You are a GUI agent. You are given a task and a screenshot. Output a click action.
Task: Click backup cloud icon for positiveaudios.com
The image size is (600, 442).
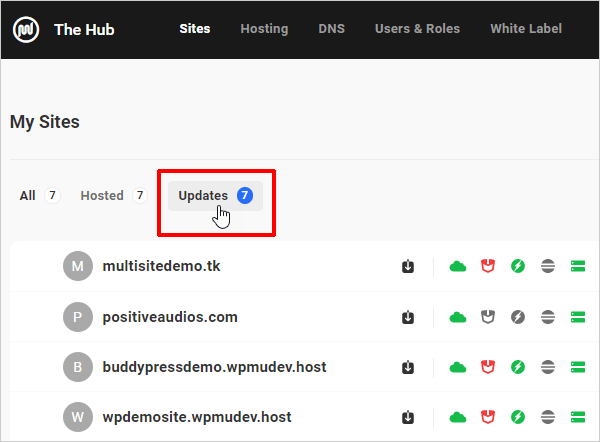[458, 317]
